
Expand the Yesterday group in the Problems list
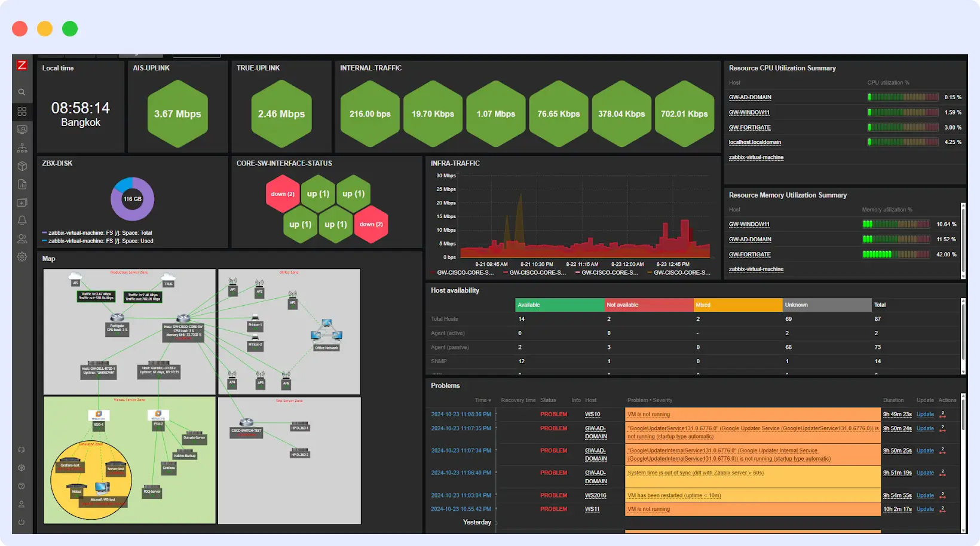pos(477,522)
